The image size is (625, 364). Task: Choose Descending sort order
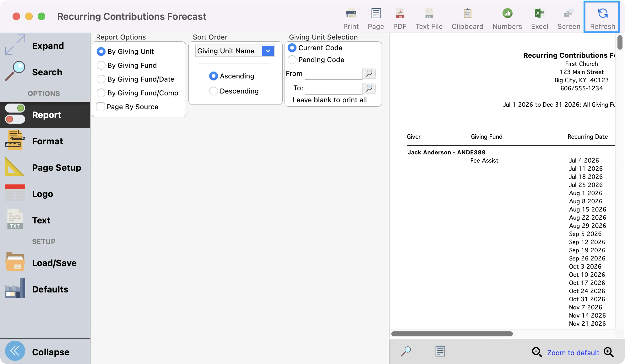[213, 91]
